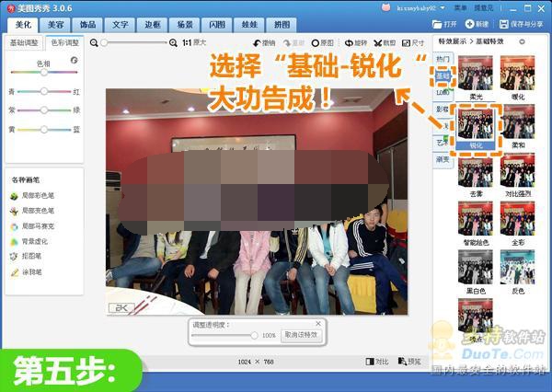
Task: Rotate the image with 旋转
Action: coord(355,43)
